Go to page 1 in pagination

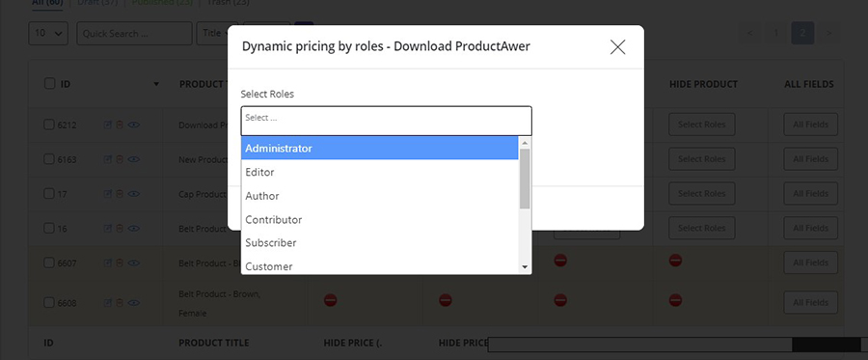coord(776,33)
